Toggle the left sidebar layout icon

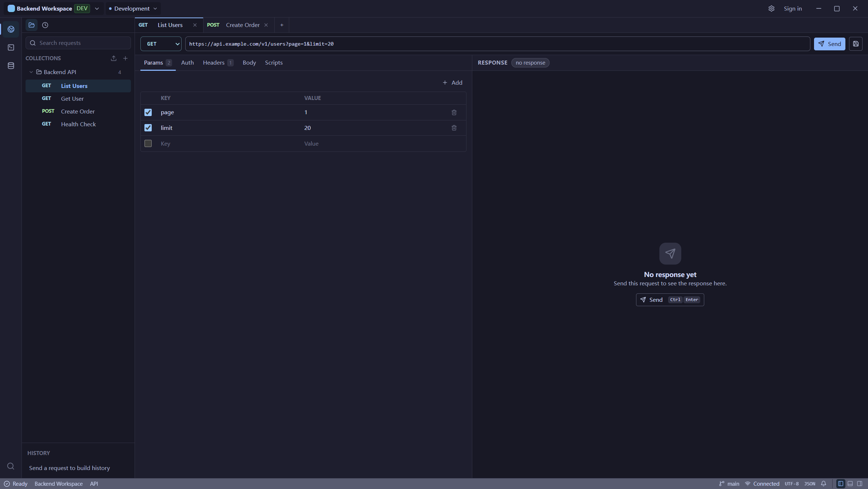click(841, 484)
